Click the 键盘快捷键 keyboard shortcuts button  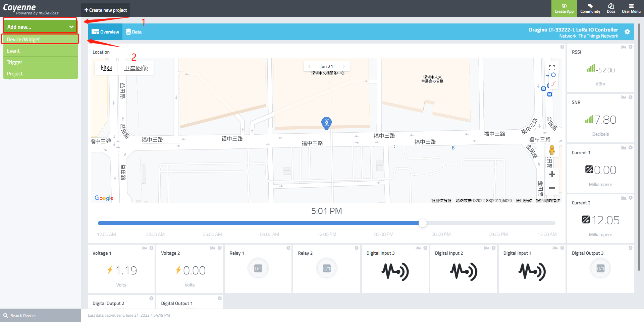pos(441,201)
